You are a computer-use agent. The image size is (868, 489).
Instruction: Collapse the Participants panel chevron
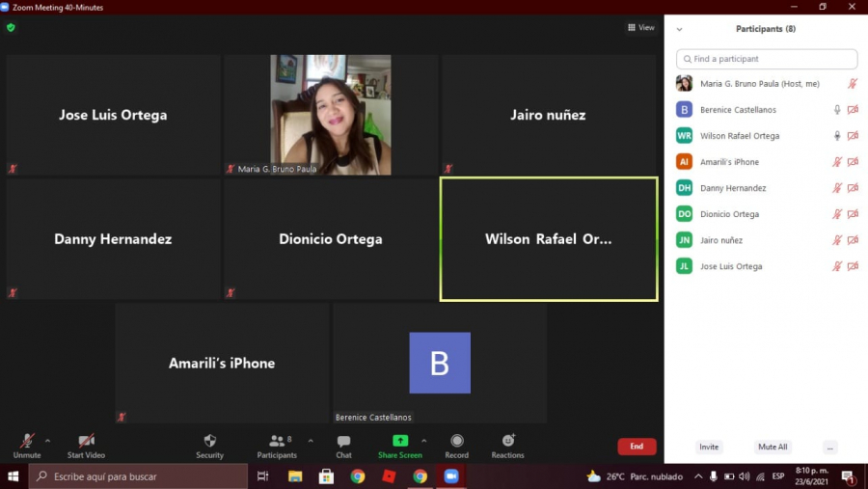(x=679, y=29)
